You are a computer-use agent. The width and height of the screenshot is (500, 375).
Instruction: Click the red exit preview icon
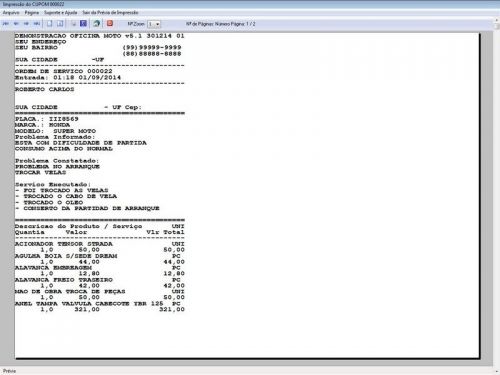[110, 23]
